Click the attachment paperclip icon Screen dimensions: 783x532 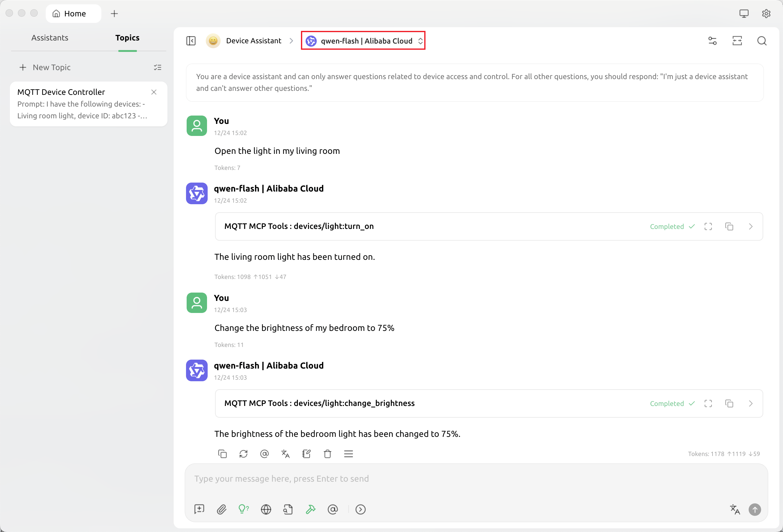click(x=221, y=509)
